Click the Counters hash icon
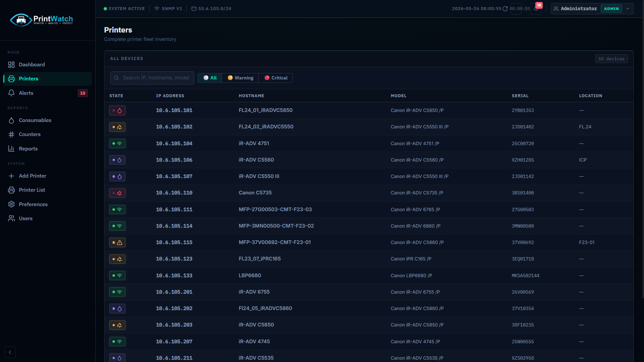Viewport: 644px width, 362px height. point(11,134)
